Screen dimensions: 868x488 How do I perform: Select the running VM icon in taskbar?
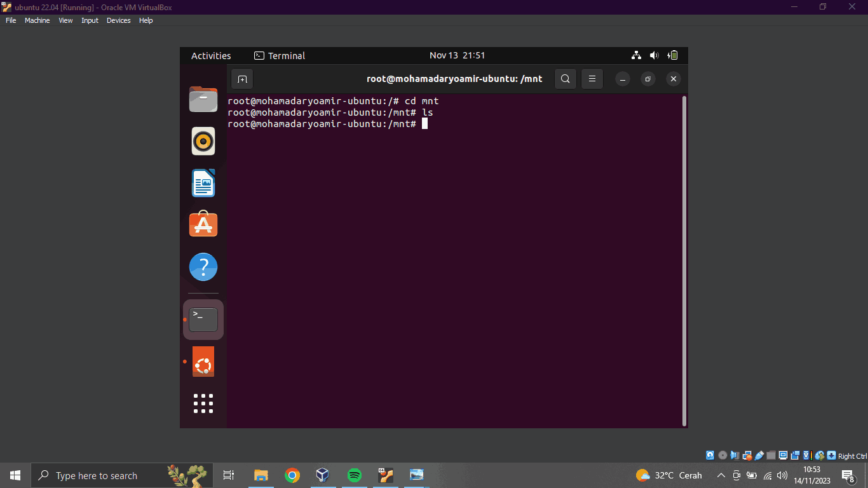(386, 475)
